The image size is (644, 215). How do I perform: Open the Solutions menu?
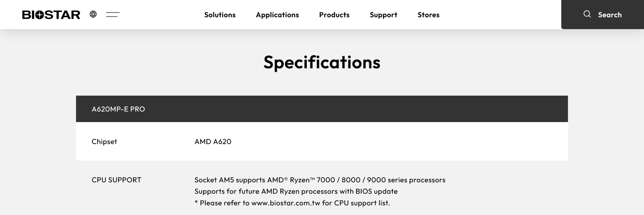pos(220,15)
